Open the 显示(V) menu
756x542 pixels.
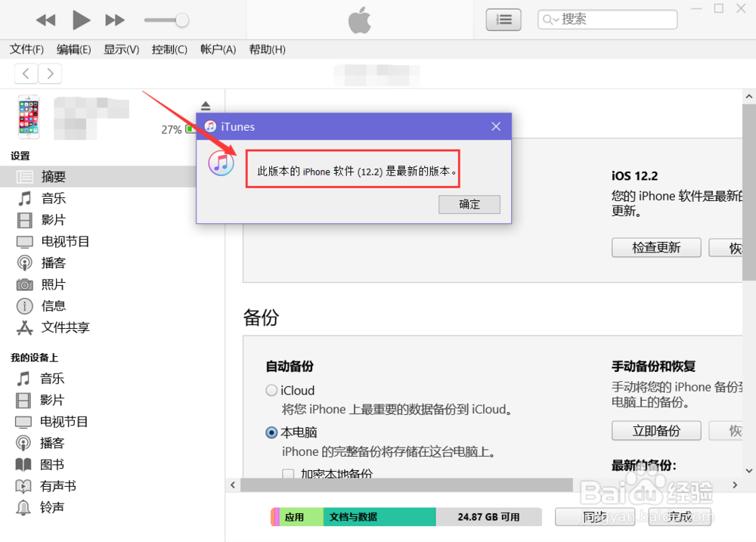[122, 49]
